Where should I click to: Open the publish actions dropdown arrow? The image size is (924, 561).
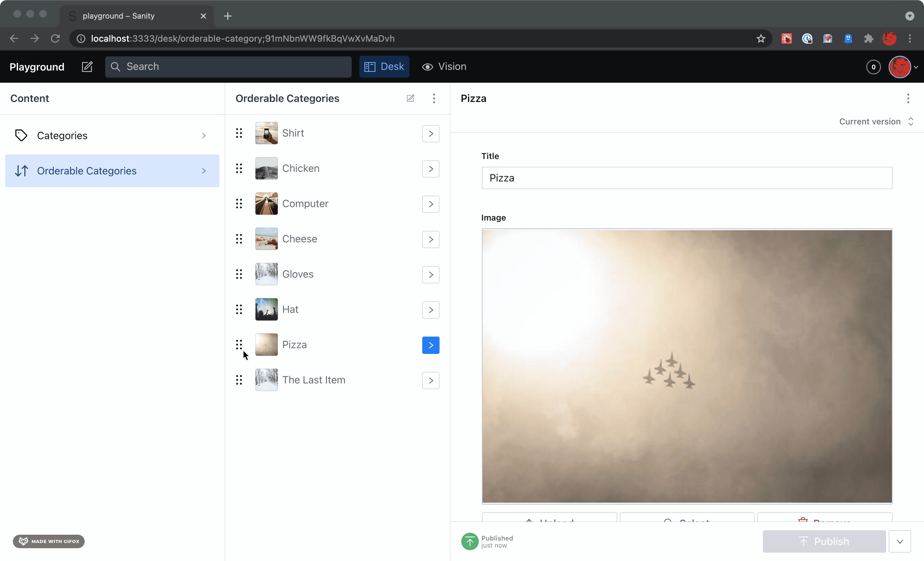(x=900, y=541)
